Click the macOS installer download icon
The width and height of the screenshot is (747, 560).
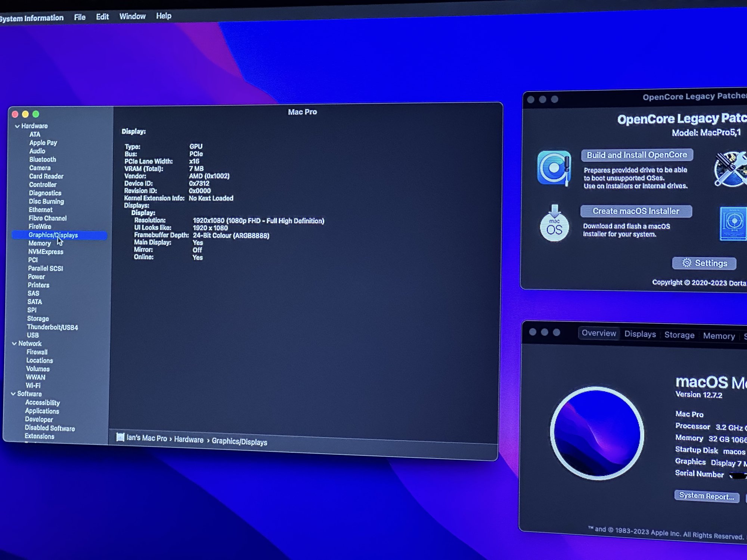click(555, 223)
